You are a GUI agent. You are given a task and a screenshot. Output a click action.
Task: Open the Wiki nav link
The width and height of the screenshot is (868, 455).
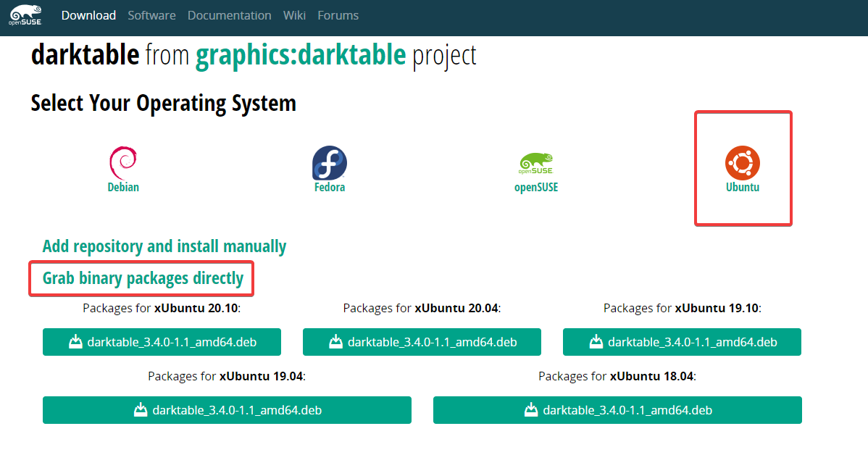click(x=294, y=15)
